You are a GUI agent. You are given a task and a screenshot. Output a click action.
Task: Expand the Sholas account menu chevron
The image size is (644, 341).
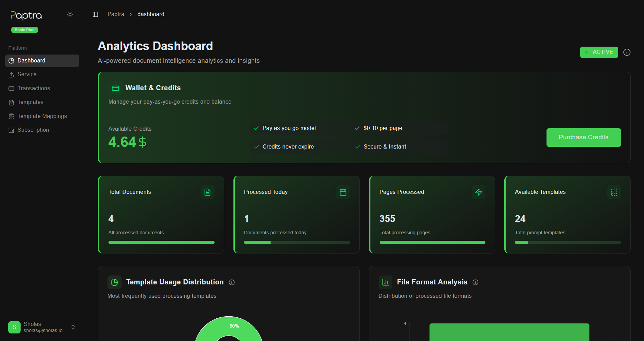pos(73,327)
